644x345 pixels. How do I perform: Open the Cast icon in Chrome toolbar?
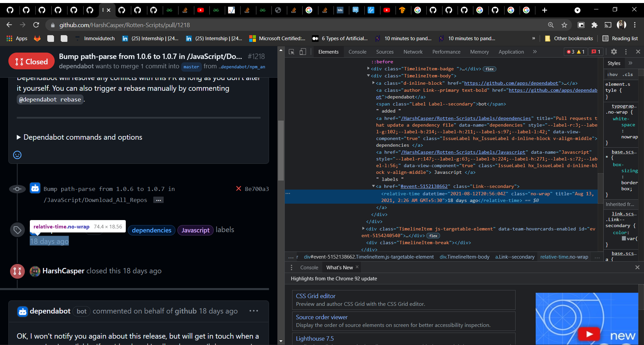(x=608, y=25)
